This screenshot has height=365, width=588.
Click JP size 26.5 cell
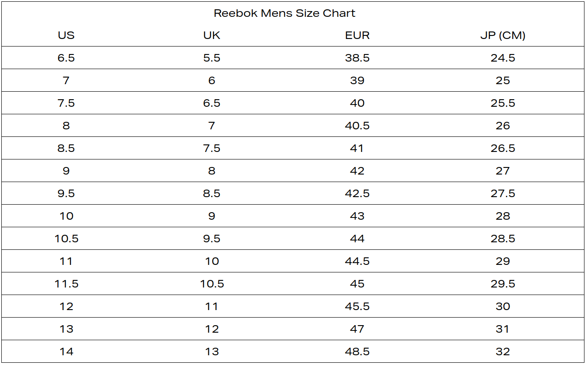(x=503, y=148)
